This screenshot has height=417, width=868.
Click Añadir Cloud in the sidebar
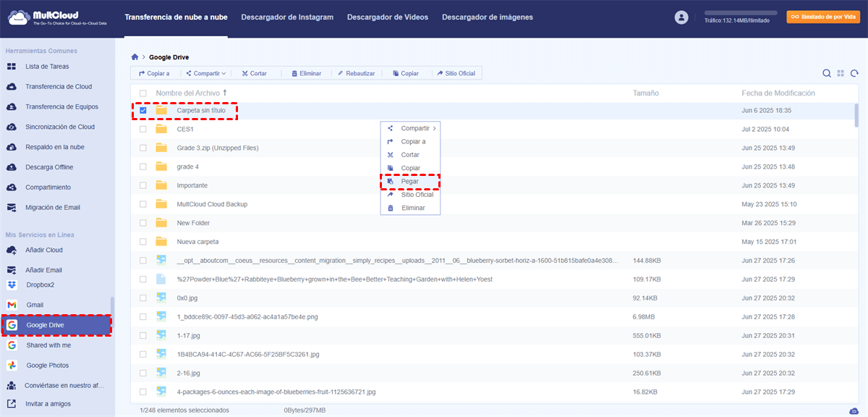tap(44, 250)
